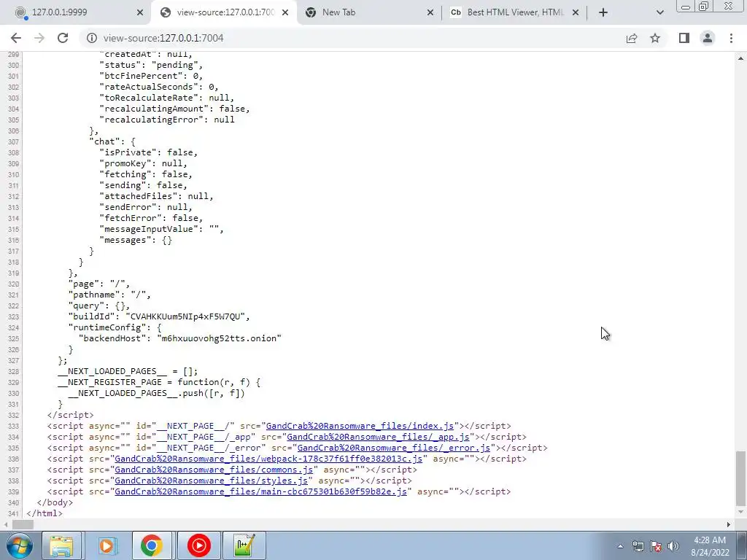
Task: Open the Action Center flag icon
Action: (x=656, y=546)
